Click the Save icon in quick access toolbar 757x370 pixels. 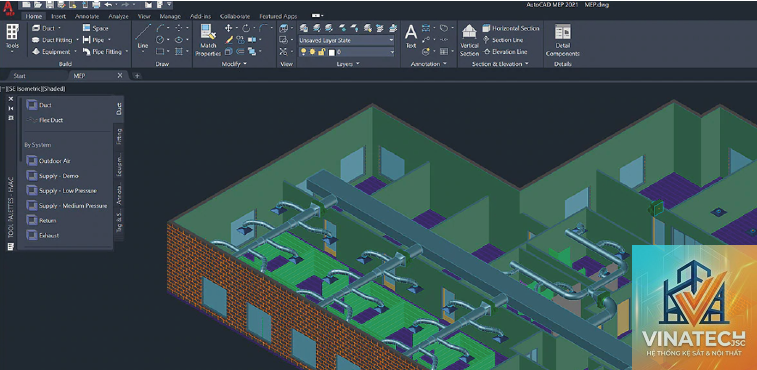pos(49,5)
